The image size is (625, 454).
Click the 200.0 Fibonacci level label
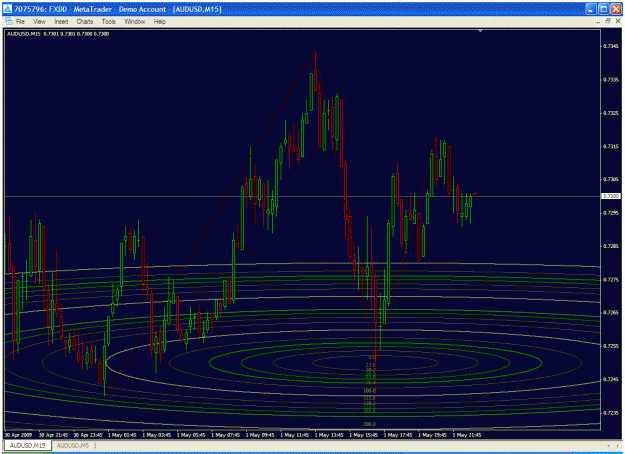[369, 424]
